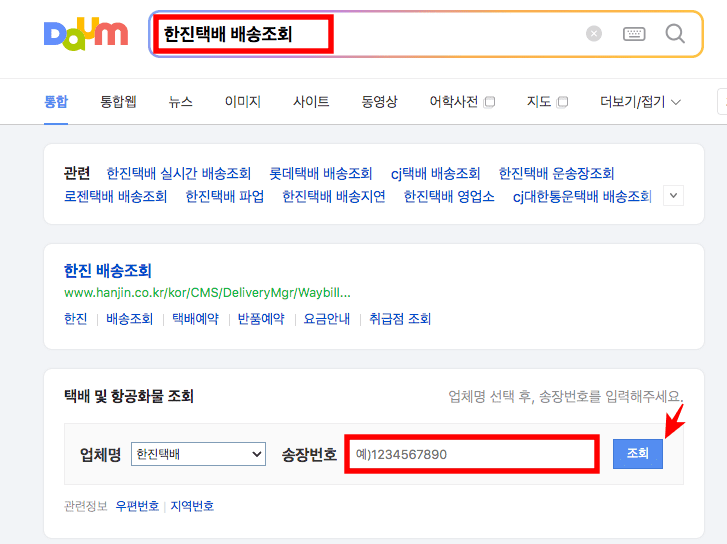Screen dimensions: 727x544
Task: Open related search cj택배 배송조회
Action: coord(435,173)
